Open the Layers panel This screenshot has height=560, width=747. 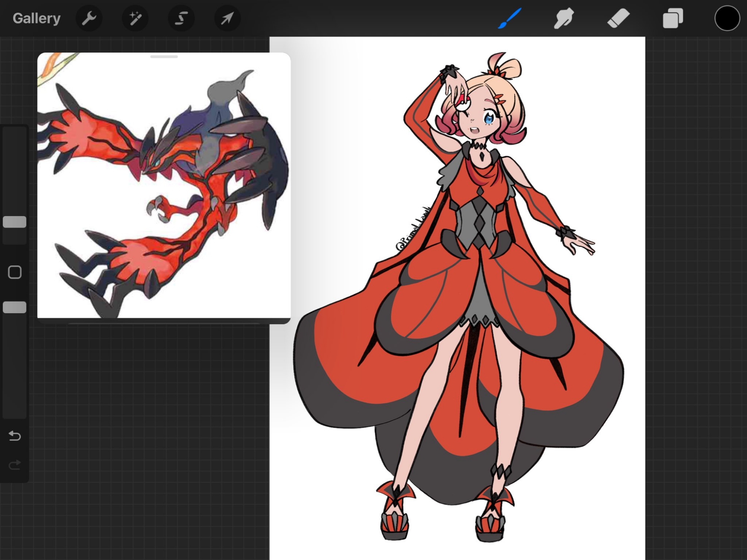[x=673, y=18]
